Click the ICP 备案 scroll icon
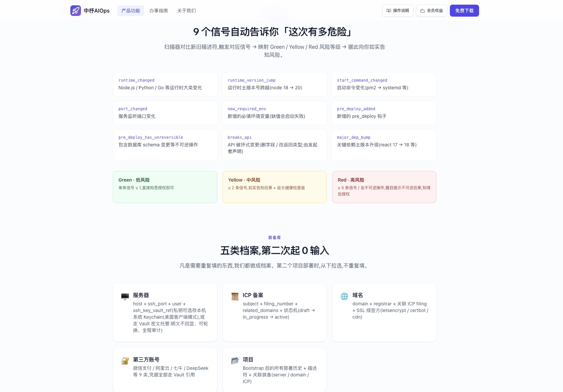The width and height of the screenshot is (563, 392). (x=235, y=296)
